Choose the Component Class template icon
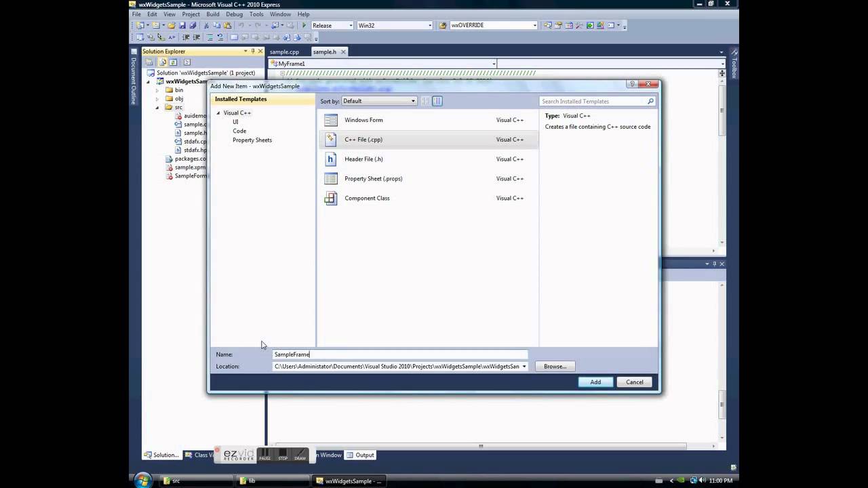The width and height of the screenshot is (868, 488). coord(331,199)
